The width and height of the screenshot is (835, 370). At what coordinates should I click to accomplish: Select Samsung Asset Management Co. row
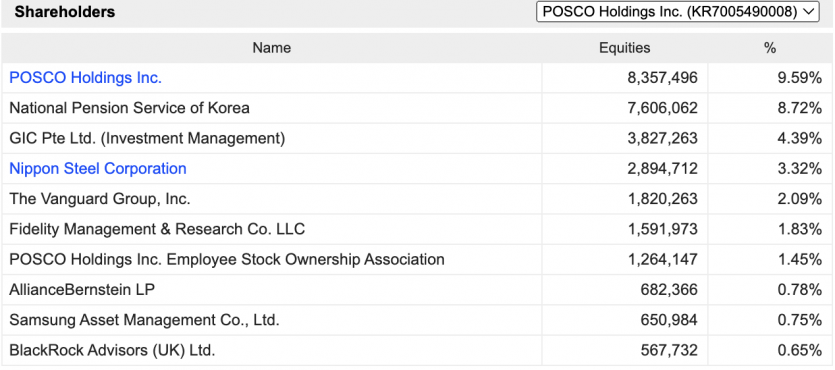(x=418, y=320)
